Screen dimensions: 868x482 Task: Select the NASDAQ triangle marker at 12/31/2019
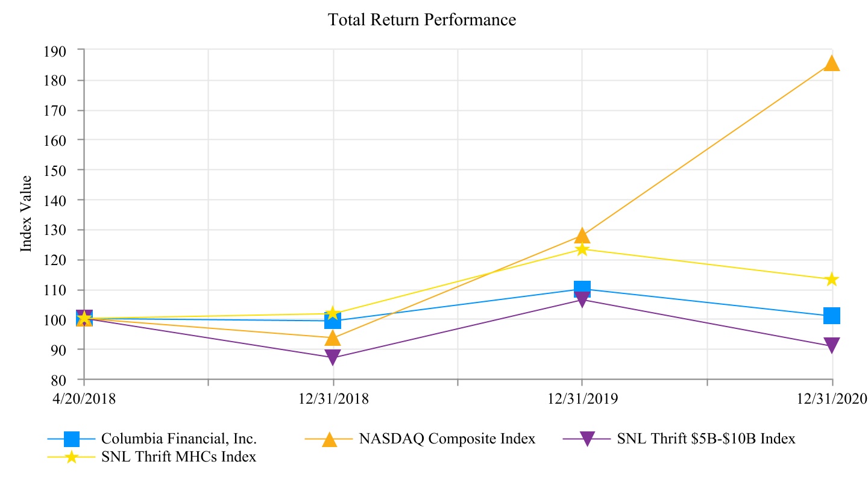[x=582, y=234]
